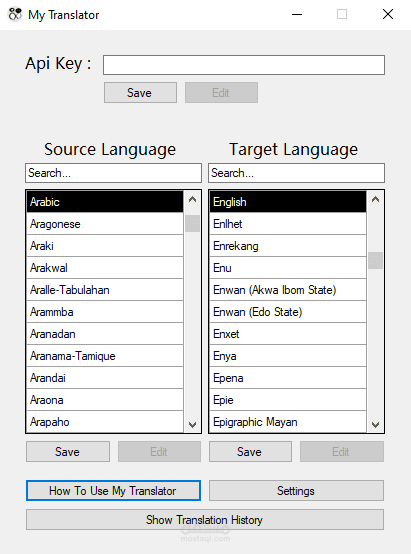This screenshot has width=411, height=554.
Task: Click the Edit button under Source Language list
Action: (x=159, y=452)
